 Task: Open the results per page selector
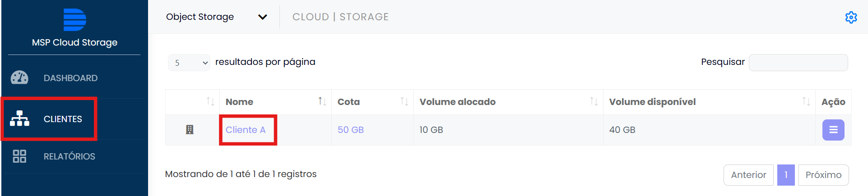point(189,63)
